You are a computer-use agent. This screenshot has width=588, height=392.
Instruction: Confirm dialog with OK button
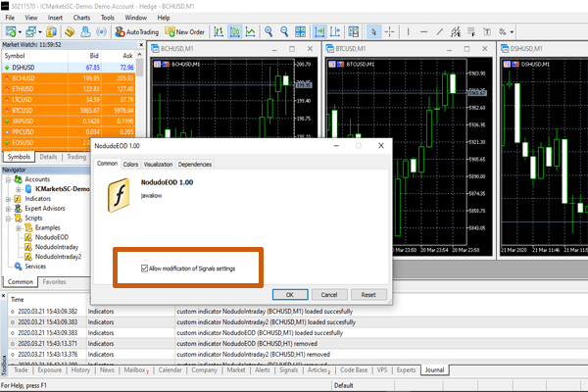point(290,294)
